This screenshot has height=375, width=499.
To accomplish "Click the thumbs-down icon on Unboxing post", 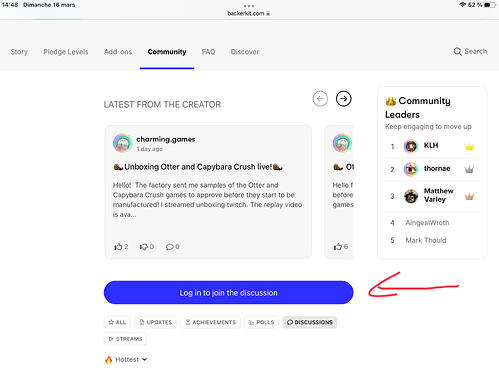I will coord(143,247).
